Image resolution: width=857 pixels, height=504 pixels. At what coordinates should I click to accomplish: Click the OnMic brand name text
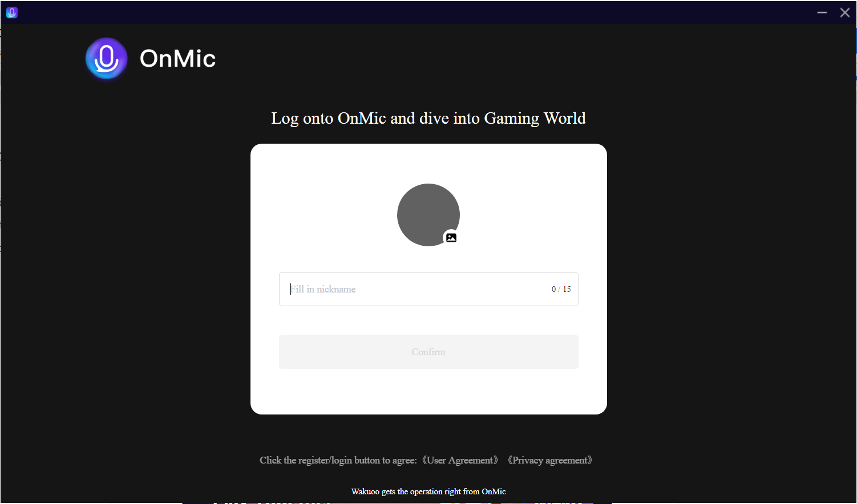click(x=178, y=58)
